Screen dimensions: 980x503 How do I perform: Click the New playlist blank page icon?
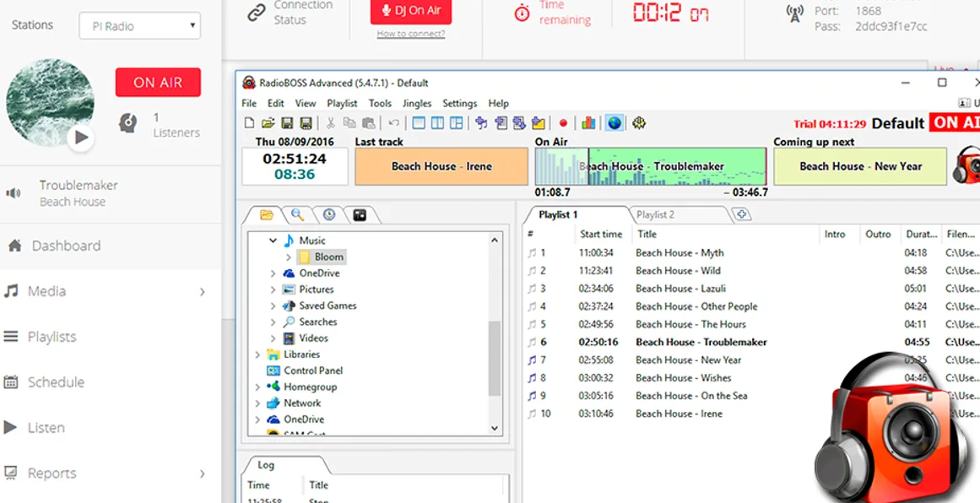click(249, 123)
